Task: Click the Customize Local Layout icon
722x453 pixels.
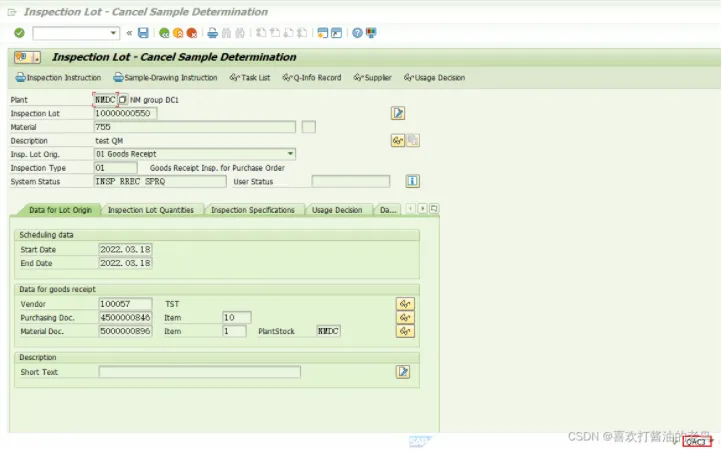Action: tap(371, 33)
